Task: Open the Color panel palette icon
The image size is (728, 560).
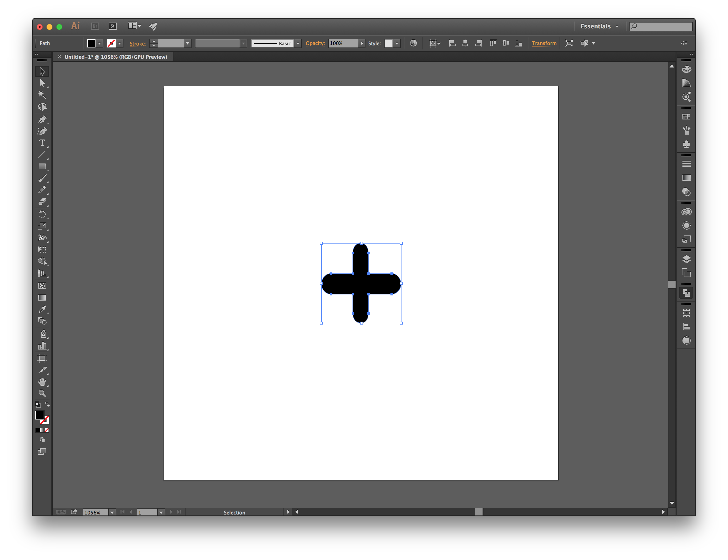Action: [686, 69]
